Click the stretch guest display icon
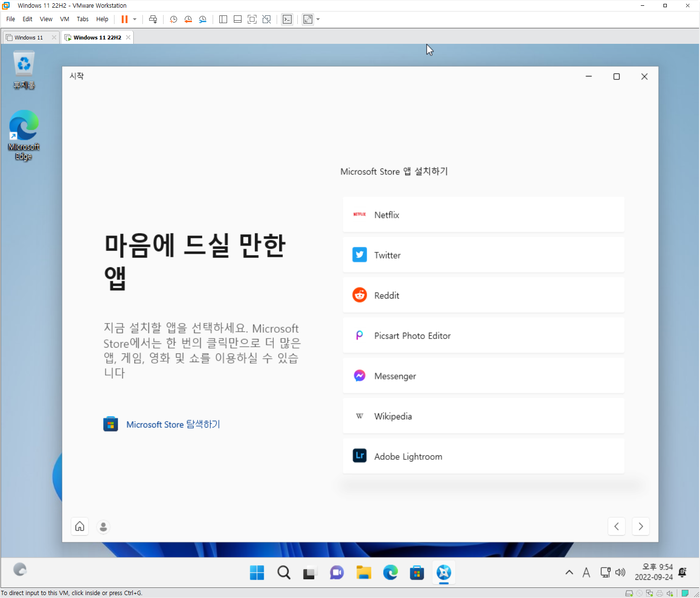The width and height of the screenshot is (700, 598). 308,19
